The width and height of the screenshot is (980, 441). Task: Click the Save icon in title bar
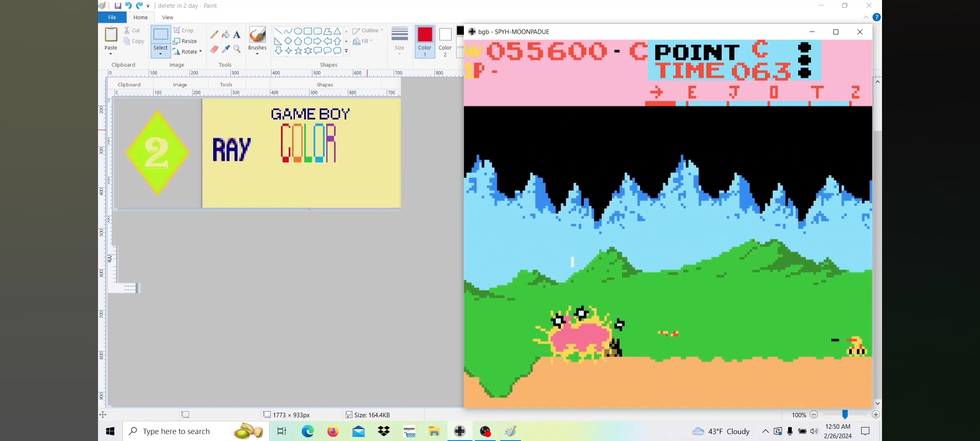click(118, 6)
